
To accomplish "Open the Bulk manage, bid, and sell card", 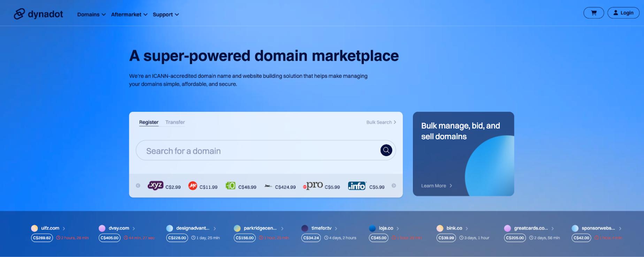I will pos(463,154).
